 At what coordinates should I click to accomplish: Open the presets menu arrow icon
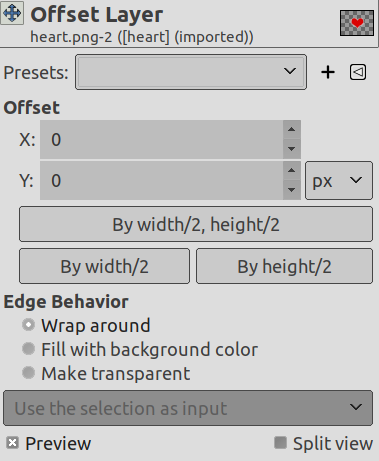[x=358, y=72]
